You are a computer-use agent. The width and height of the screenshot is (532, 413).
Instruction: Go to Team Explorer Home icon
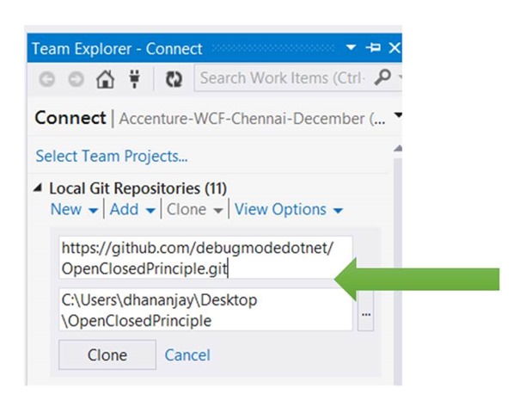click(x=105, y=79)
